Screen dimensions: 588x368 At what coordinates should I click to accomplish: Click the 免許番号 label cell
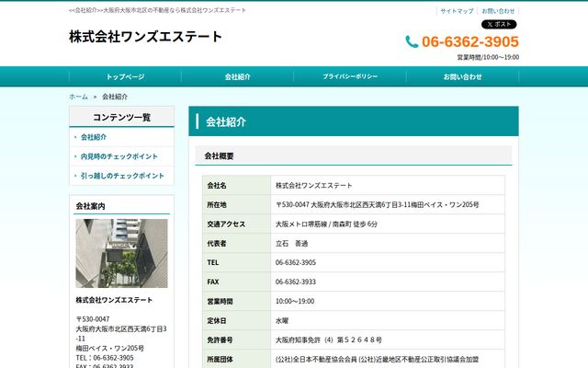tap(237, 339)
